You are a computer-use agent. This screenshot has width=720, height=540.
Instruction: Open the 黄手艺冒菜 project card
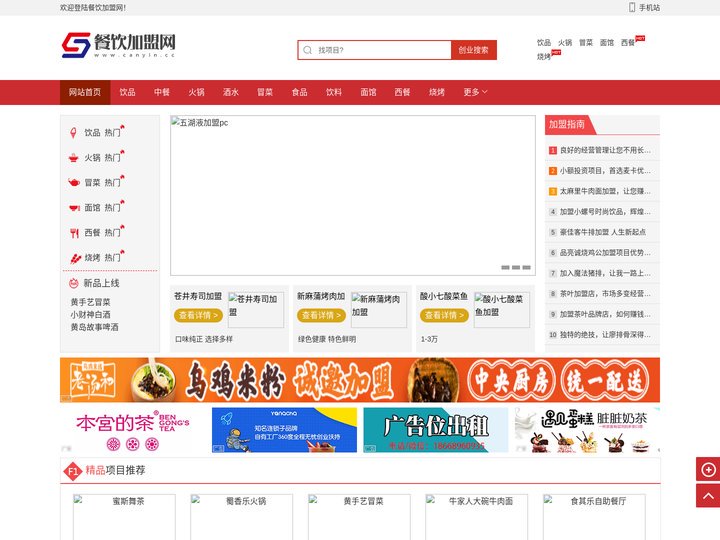point(359,517)
